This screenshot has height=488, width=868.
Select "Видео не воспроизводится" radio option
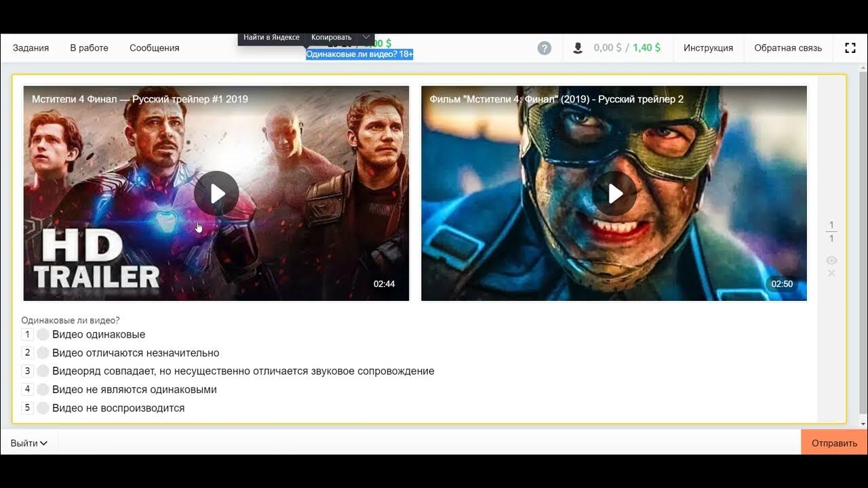[x=43, y=407]
